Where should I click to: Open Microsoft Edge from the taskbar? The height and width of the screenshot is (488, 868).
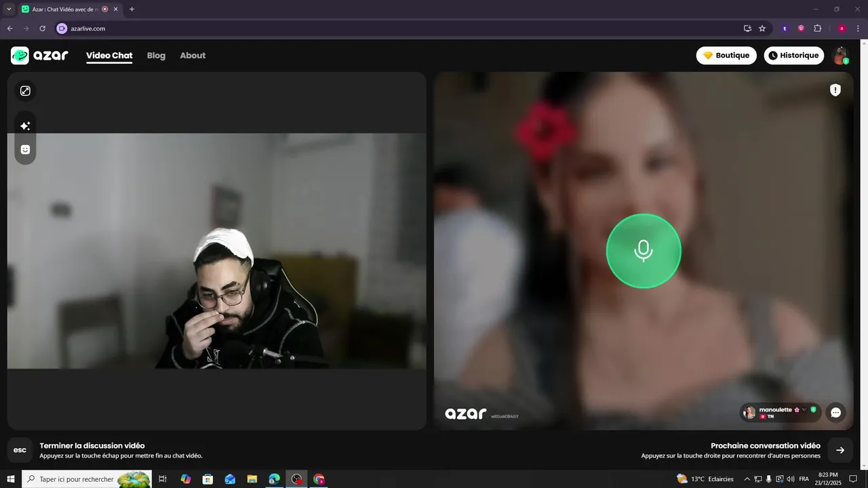(x=274, y=479)
